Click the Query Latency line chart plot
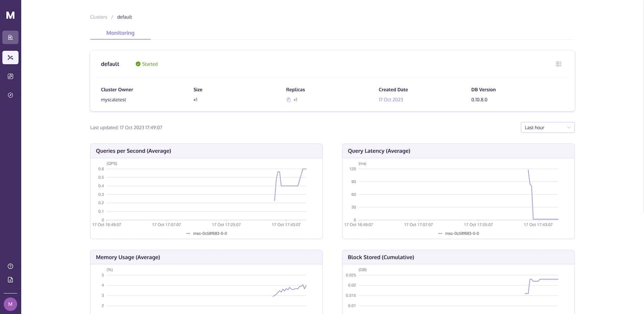 pos(458,194)
